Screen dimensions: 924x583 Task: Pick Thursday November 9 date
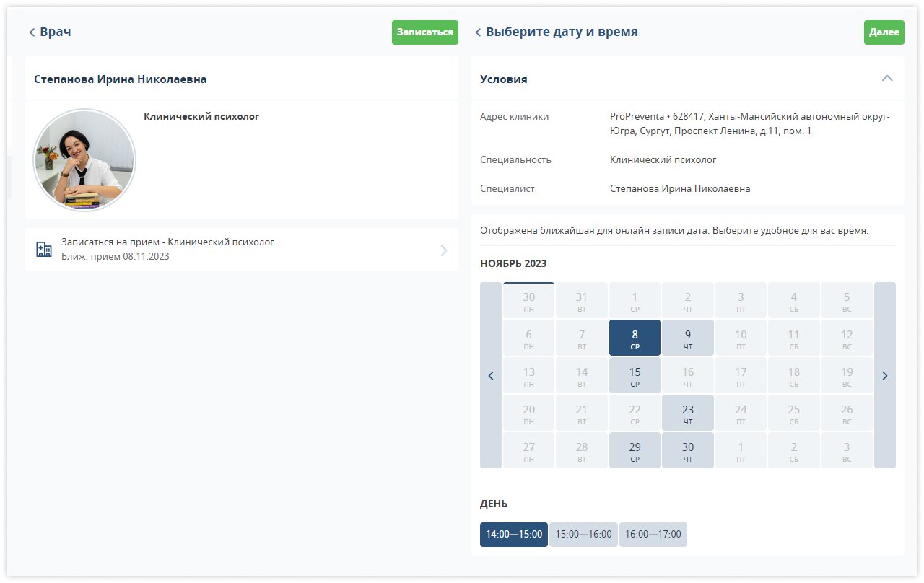pyautogui.click(x=688, y=338)
